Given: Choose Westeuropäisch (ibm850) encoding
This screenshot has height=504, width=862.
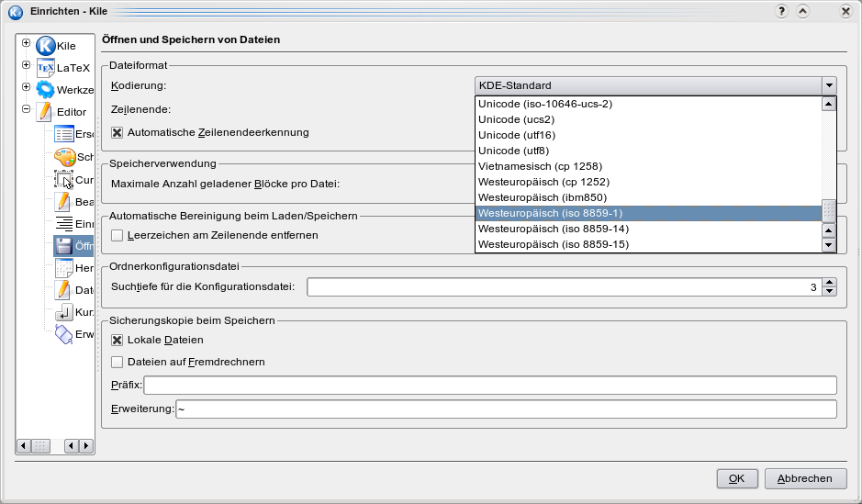Looking at the screenshot, I should point(649,197).
